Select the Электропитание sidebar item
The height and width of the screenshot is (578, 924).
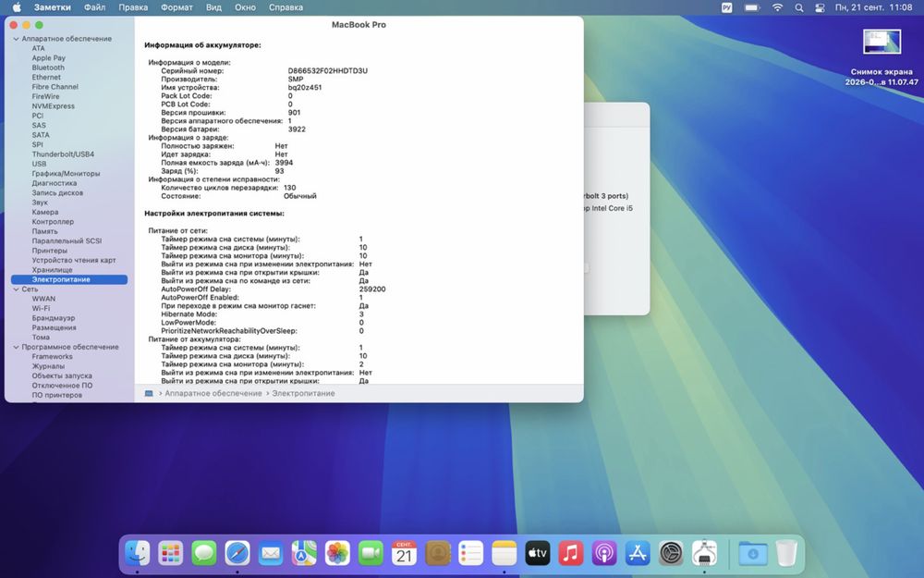[69, 279]
